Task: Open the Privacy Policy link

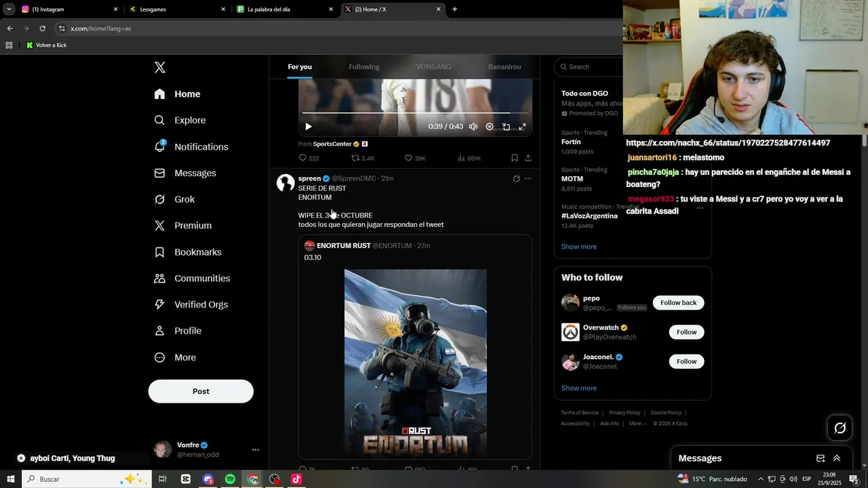Action: click(625, 413)
